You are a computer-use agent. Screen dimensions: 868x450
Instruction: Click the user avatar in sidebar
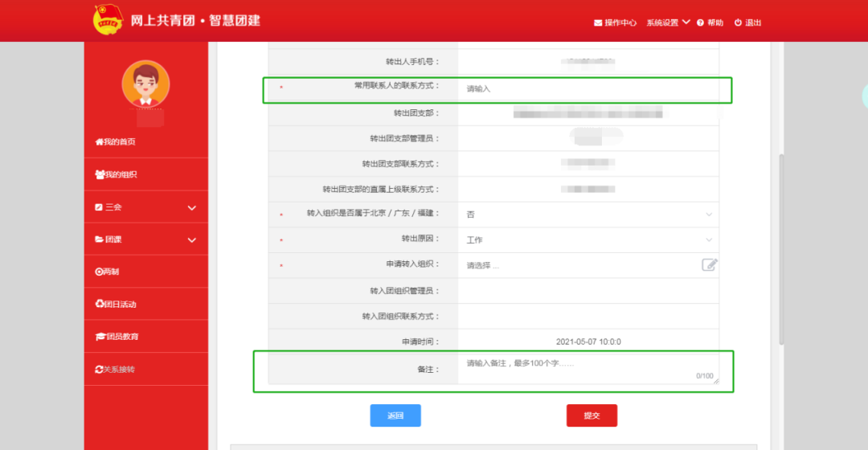click(x=145, y=84)
